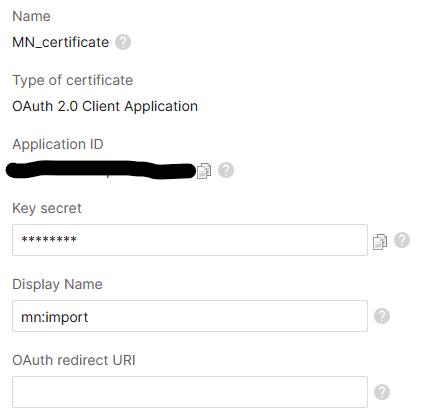This screenshot has width=422, height=417.
Task: Click the Key secret label
Action: tap(47, 209)
